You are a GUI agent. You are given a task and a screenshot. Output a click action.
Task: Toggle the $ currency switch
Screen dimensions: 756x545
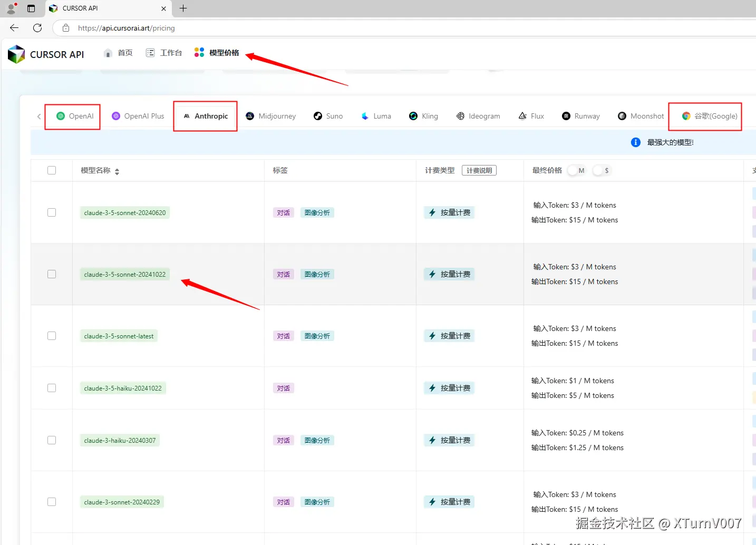coord(602,170)
